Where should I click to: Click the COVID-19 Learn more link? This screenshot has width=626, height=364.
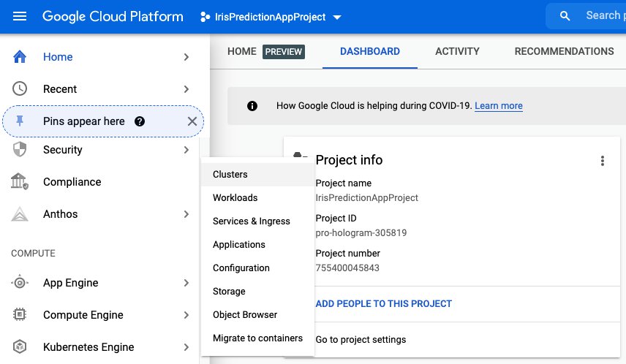coord(498,106)
